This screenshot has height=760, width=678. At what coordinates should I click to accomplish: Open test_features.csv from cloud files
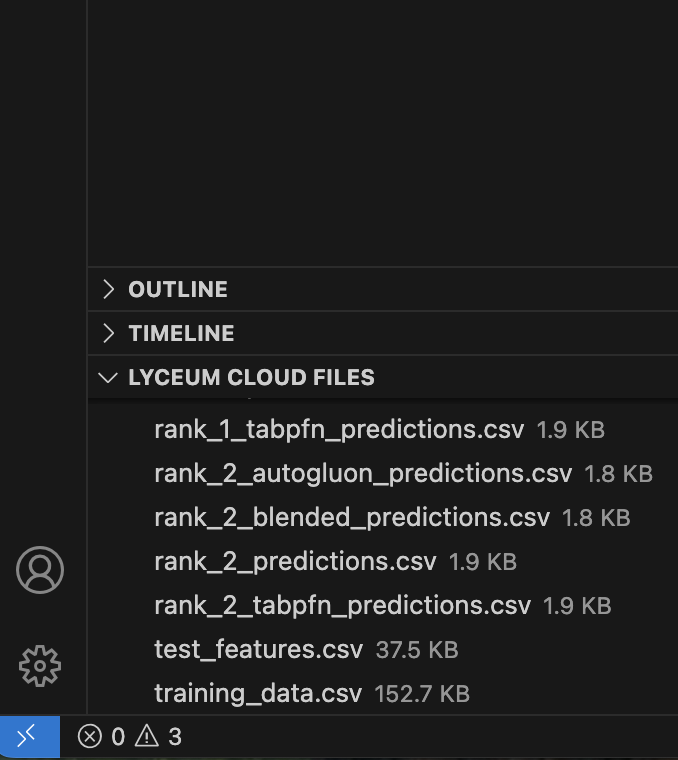(x=258, y=649)
